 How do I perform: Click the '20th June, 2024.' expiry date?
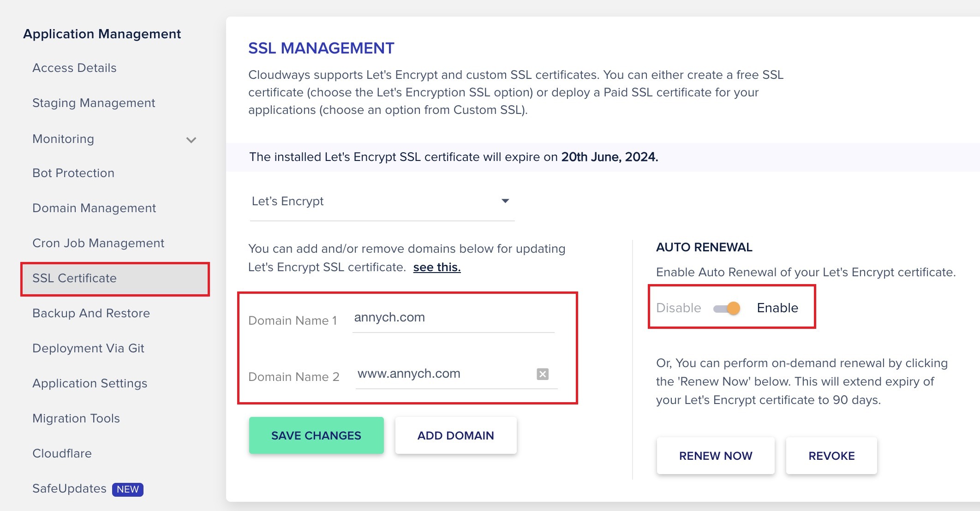tap(610, 157)
